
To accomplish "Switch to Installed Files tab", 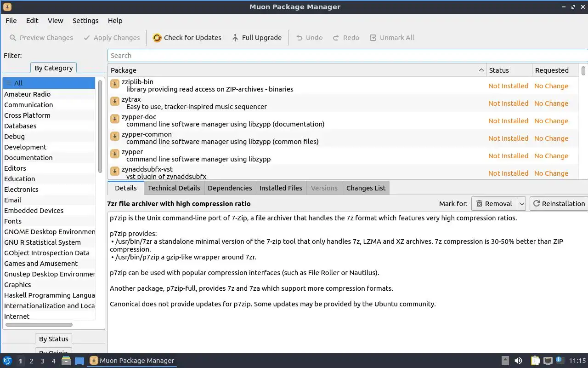I will click(281, 188).
